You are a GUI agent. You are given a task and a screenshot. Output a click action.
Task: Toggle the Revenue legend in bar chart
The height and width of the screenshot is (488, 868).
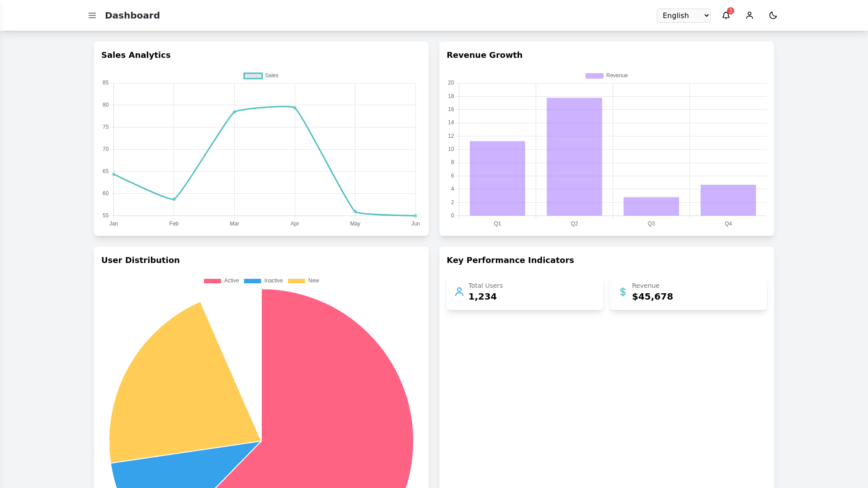coord(606,75)
